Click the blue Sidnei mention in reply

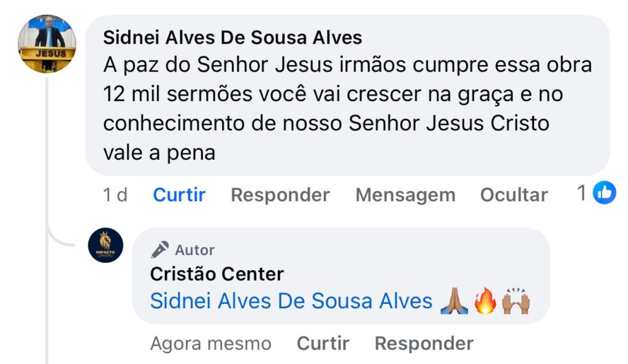[x=291, y=301]
